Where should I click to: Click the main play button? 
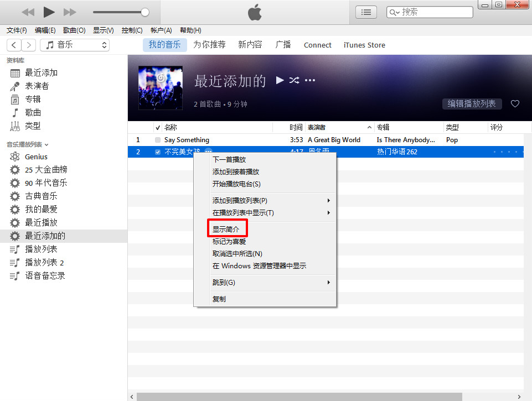point(49,12)
